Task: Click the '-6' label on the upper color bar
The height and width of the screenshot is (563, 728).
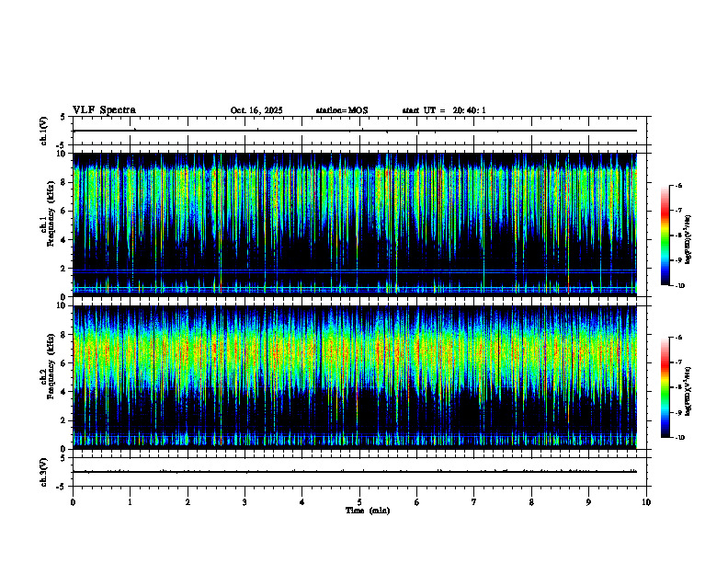Action: click(x=678, y=185)
